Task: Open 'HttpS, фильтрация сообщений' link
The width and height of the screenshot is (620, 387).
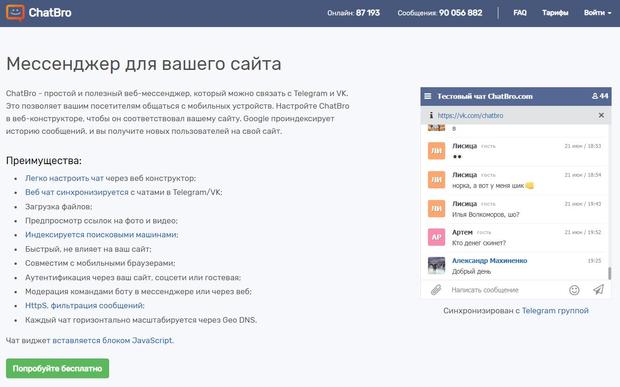Action: (85, 306)
